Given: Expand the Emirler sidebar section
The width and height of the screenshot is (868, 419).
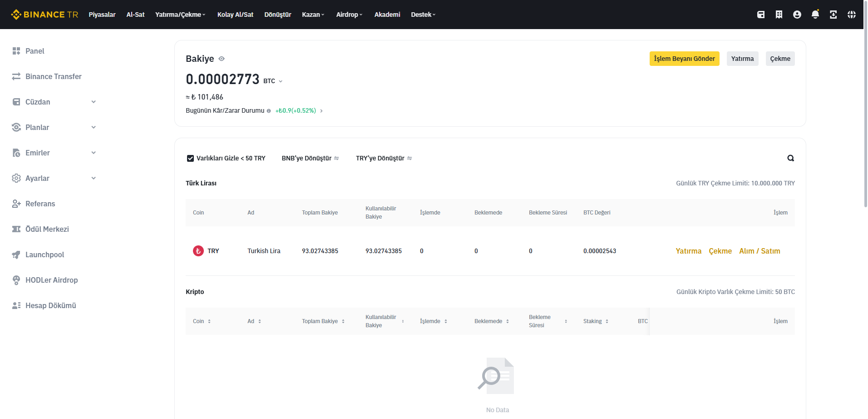Looking at the screenshot, I should [x=94, y=153].
